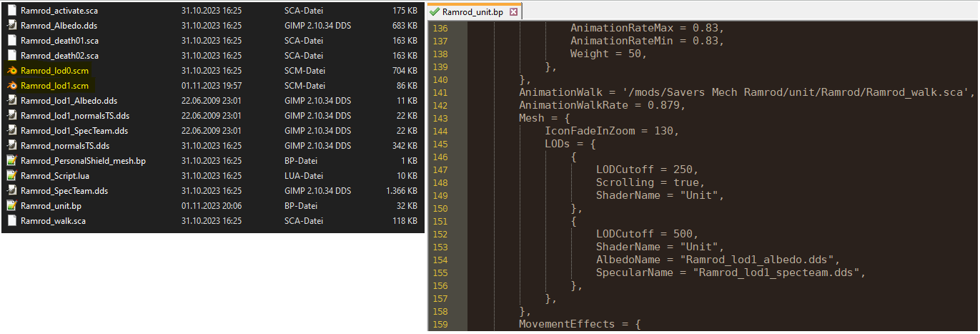Select the Ramrod_SpecTeam.dds file name
The image size is (980, 334).
pos(64,190)
